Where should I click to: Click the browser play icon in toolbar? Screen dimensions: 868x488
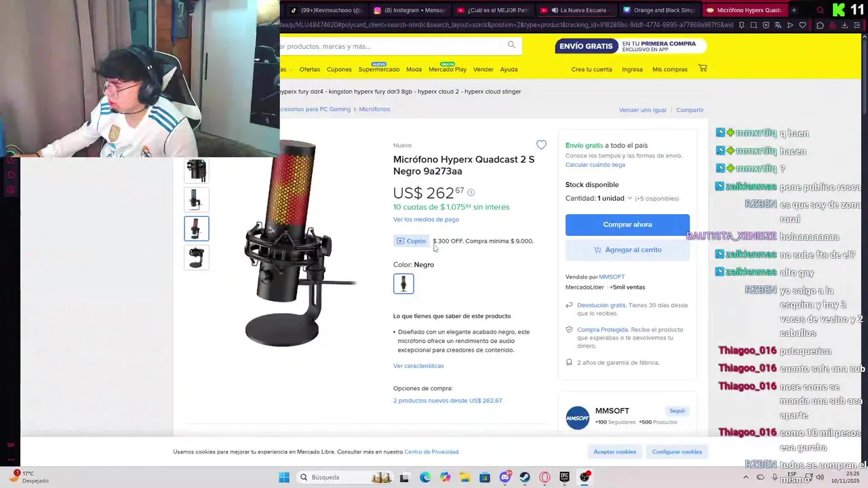pos(790,25)
